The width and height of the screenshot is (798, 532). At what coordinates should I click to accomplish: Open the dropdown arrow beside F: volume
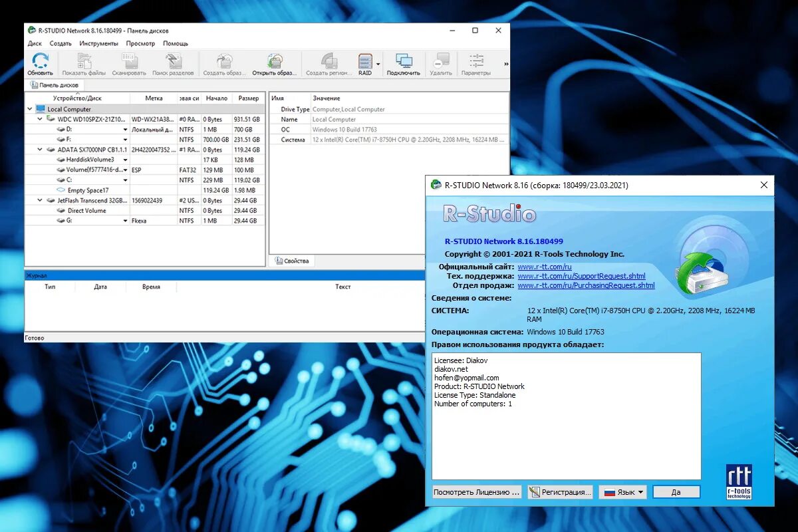click(x=125, y=140)
